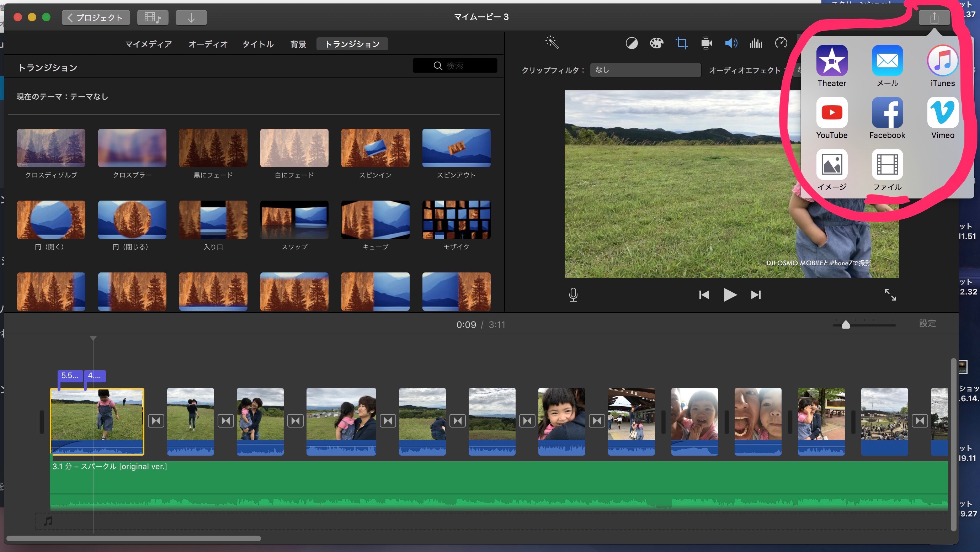Open the timeline 設定 settings
This screenshot has height=552, width=980.
click(927, 323)
